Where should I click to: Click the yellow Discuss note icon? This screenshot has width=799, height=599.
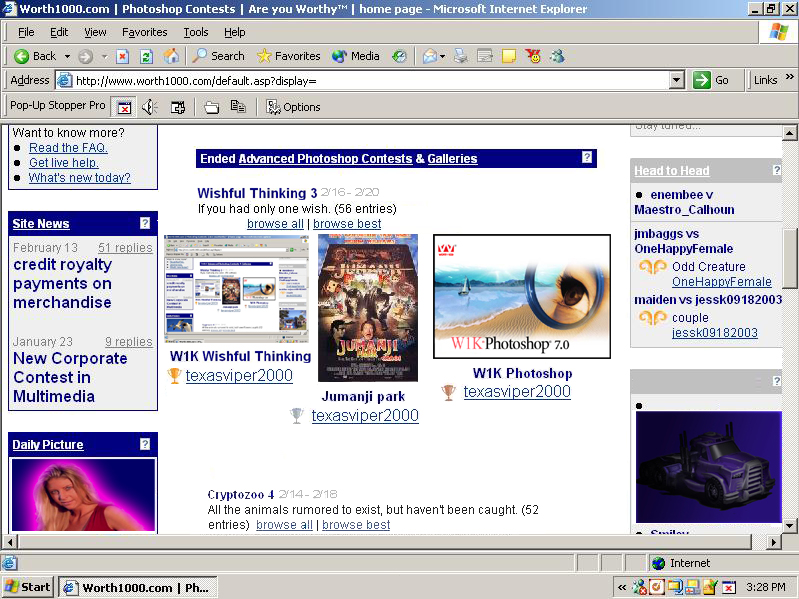[509, 56]
